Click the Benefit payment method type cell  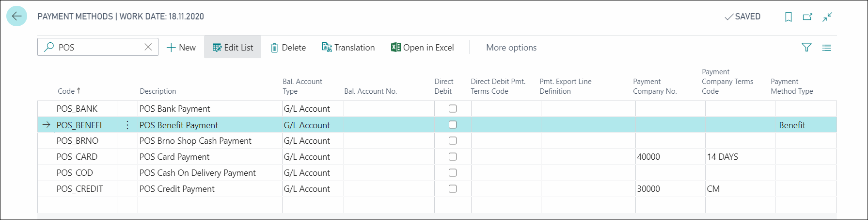tap(805, 125)
